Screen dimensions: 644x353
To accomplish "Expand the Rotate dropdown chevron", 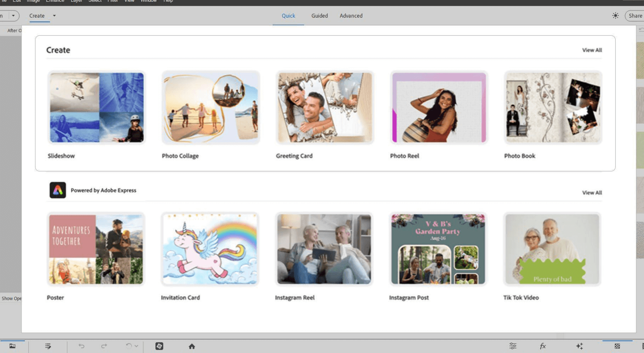I will 137,346.
